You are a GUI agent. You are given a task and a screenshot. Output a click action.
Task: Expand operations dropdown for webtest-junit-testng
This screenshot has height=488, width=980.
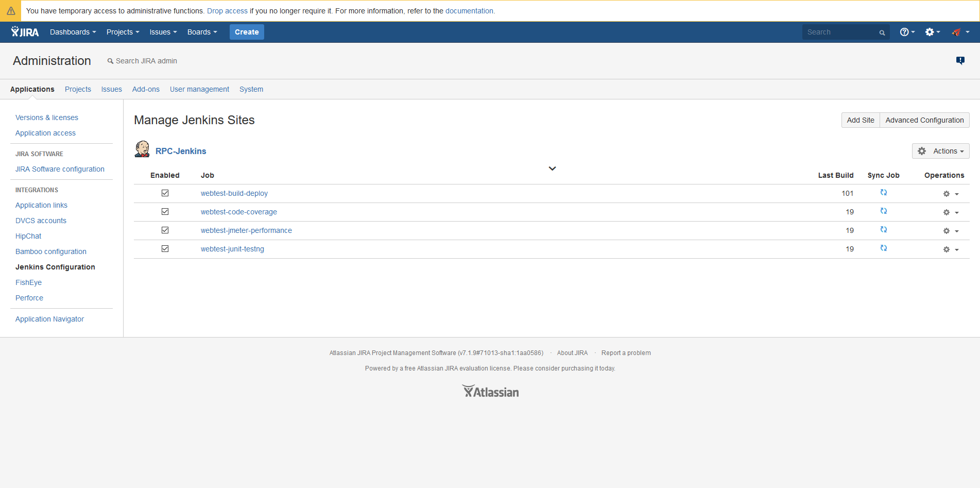pos(957,249)
